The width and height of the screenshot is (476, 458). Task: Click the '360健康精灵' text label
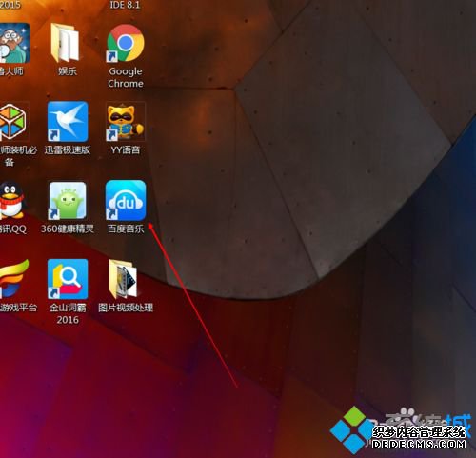click(68, 229)
